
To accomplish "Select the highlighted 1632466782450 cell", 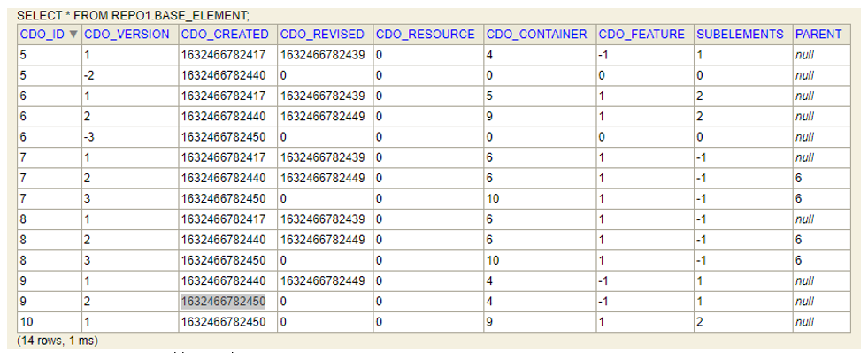I will click(224, 302).
